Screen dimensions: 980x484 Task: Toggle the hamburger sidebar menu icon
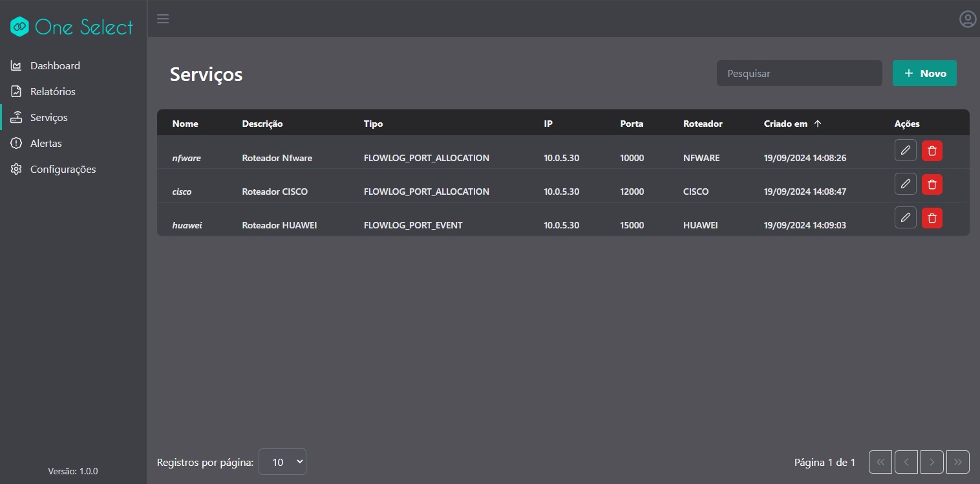163,19
